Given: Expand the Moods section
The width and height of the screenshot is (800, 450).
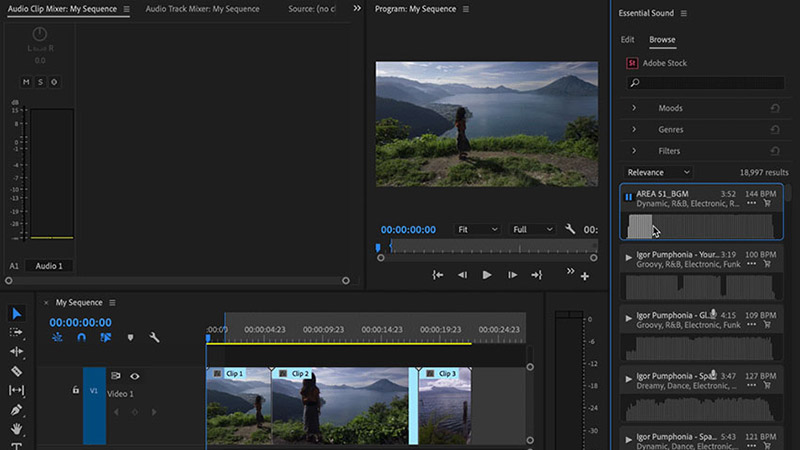Looking at the screenshot, I should (x=634, y=108).
